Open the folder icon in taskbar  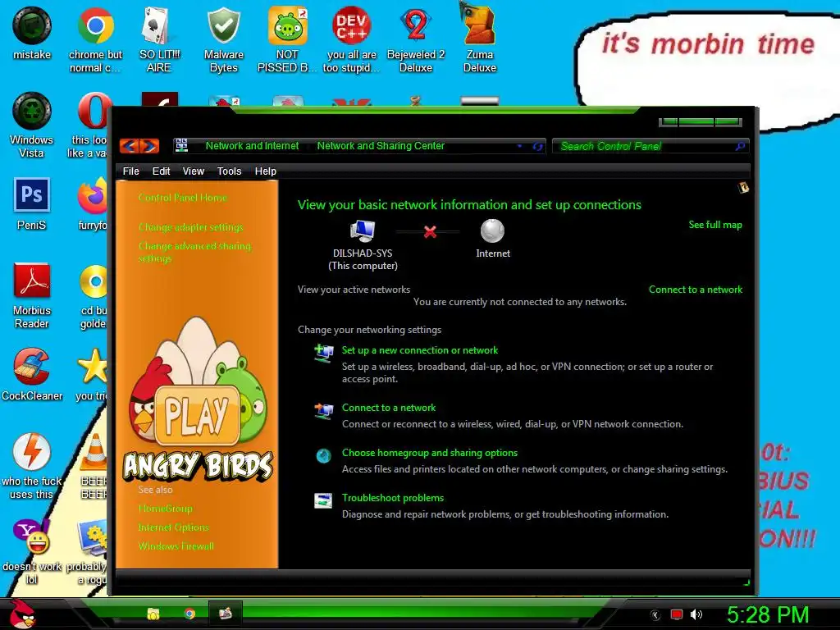click(153, 614)
